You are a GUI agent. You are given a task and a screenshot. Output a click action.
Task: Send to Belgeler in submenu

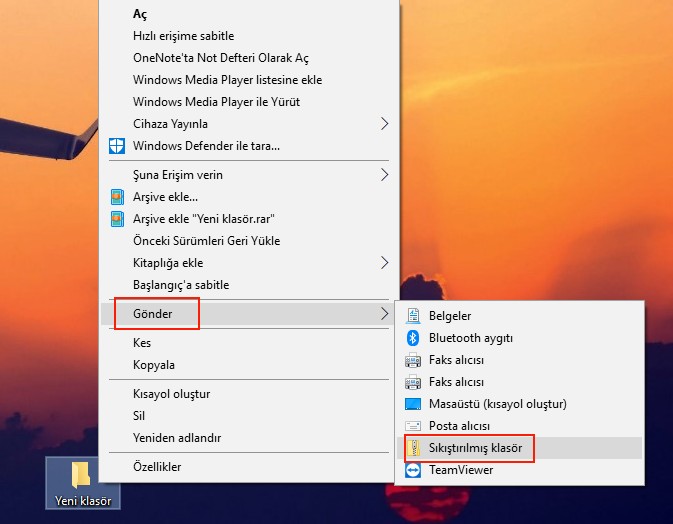519,316
